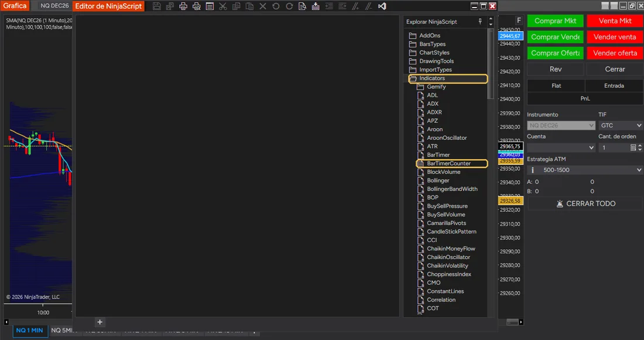Image resolution: width=644 pixels, height=340 pixels.
Task: Open the Instrumento NQ DEC26 dropdown
Action: pos(561,125)
